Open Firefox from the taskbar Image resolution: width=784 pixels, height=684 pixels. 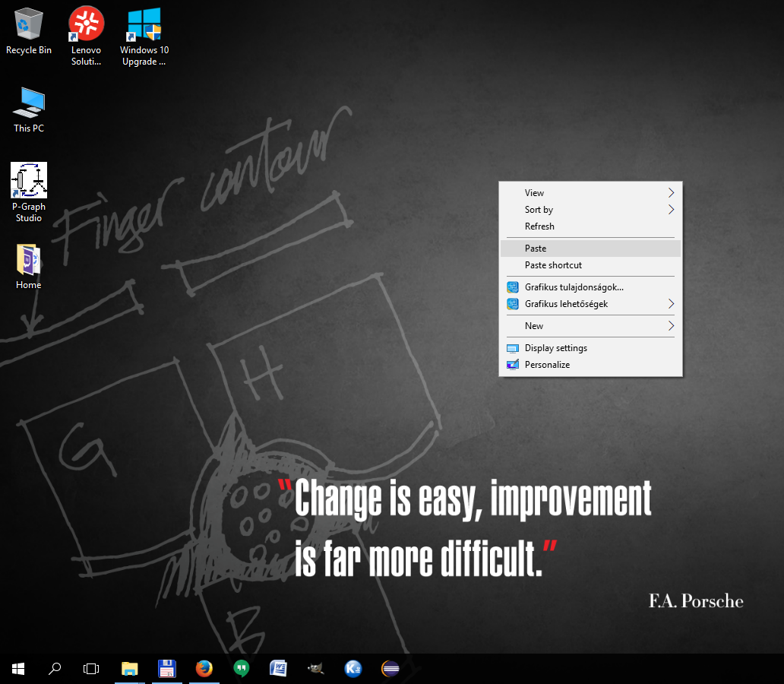[204, 668]
